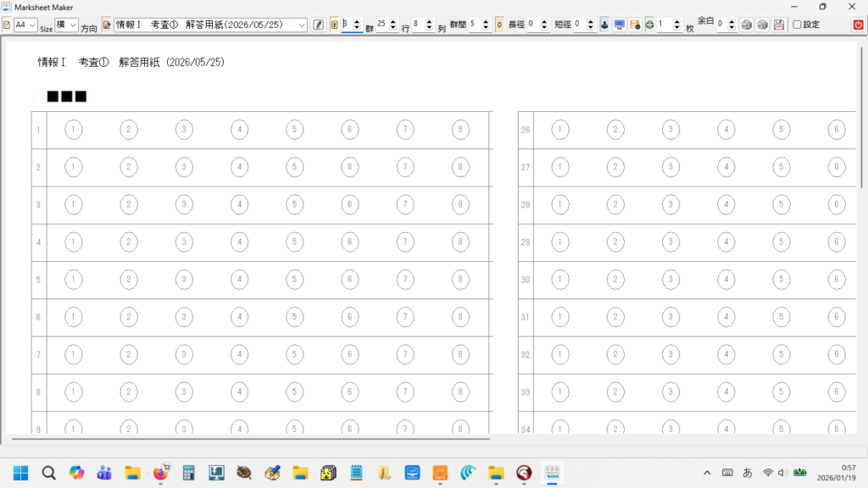Click the orange save-disk icon
This screenshot has height=488, width=868.
click(635, 25)
